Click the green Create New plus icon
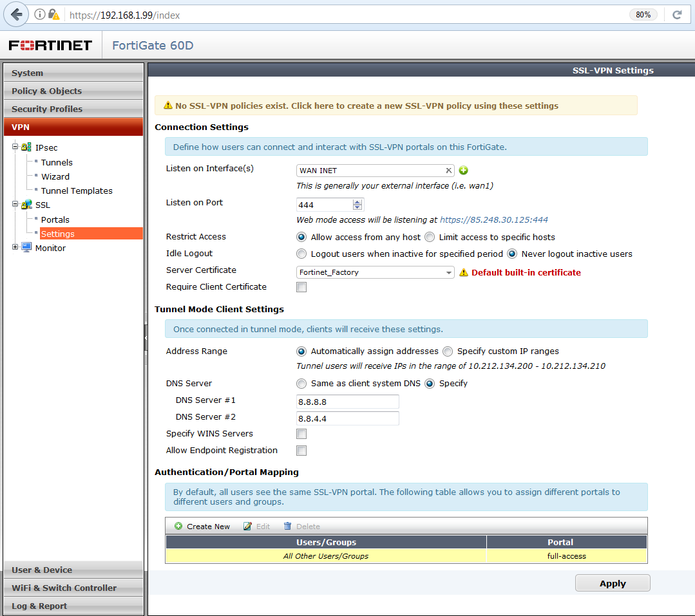 178,526
